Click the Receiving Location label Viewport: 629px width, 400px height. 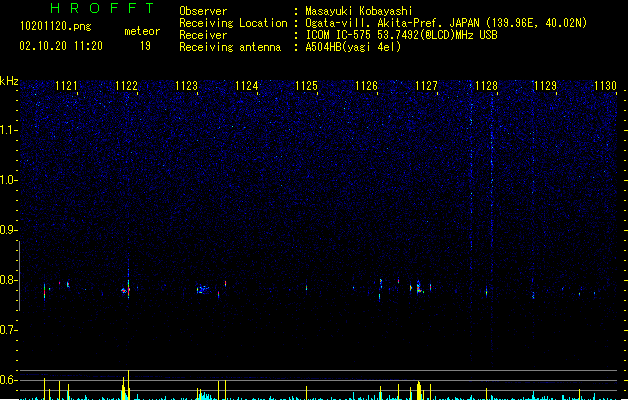[233, 23]
